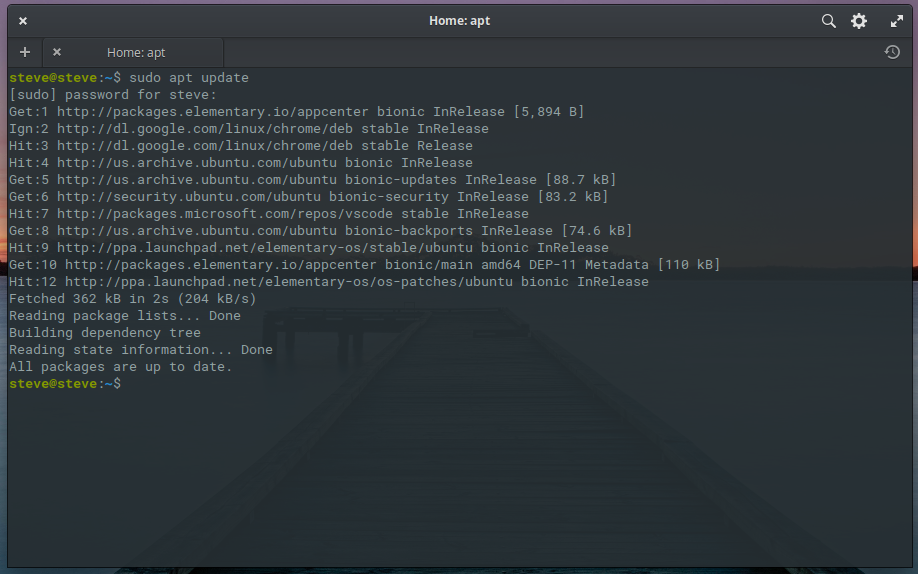Open the closed tabs history icon
Image resolution: width=918 pixels, height=574 pixels.
point(892,52)
